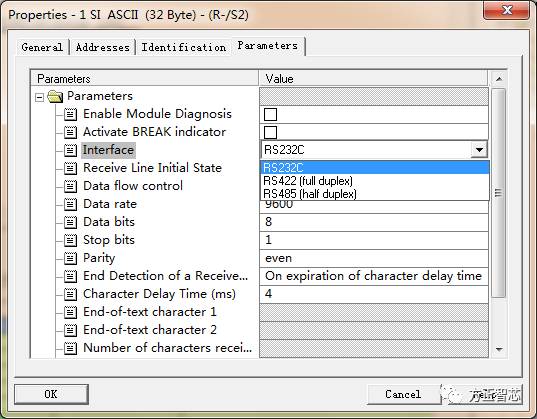Click the scrollbar down arrow
This screenshot has height=419, width=537.
point(499,349)
